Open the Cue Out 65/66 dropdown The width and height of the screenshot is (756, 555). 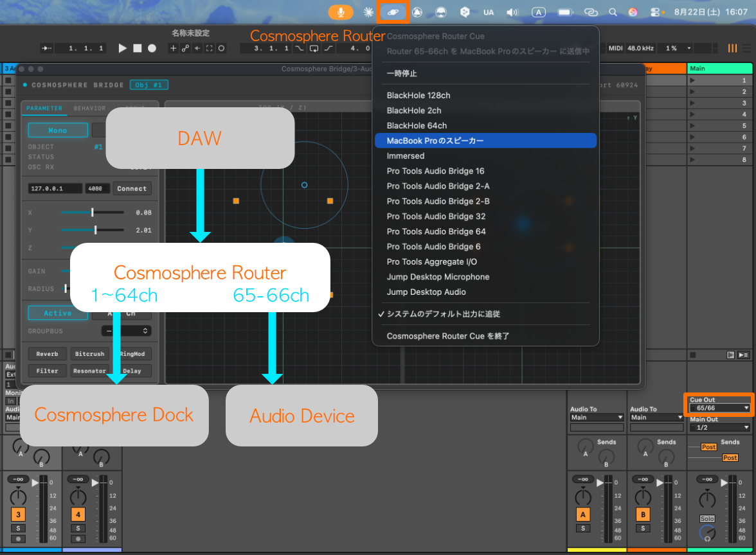[720, 408]
